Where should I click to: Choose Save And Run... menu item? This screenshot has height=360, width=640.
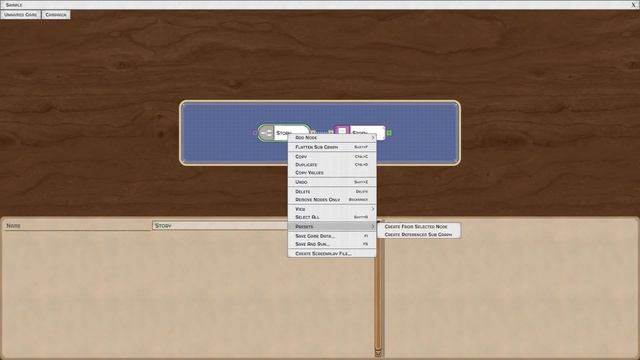pyautogui.click(x=332, y=244)
